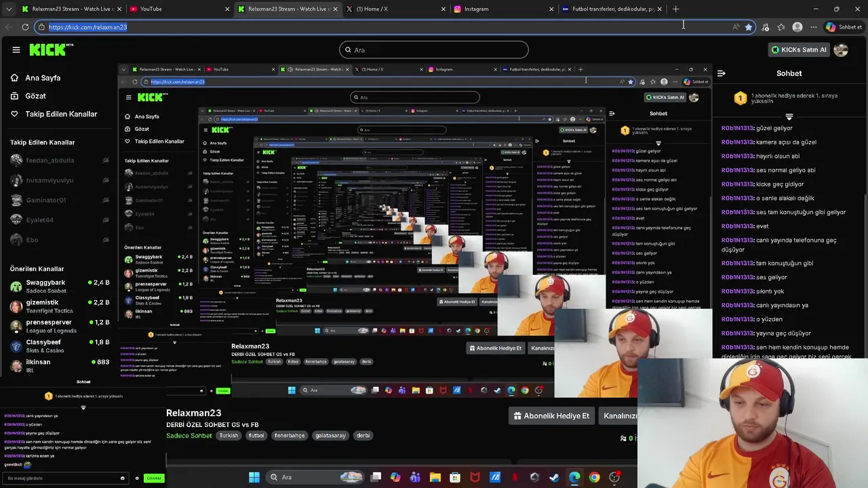The height and width of the screenshot is (488, 868).
Task: Click the outermost Windows taskbar 'Ara' search box
Action: pyautogui.click(x=313, y=477)
